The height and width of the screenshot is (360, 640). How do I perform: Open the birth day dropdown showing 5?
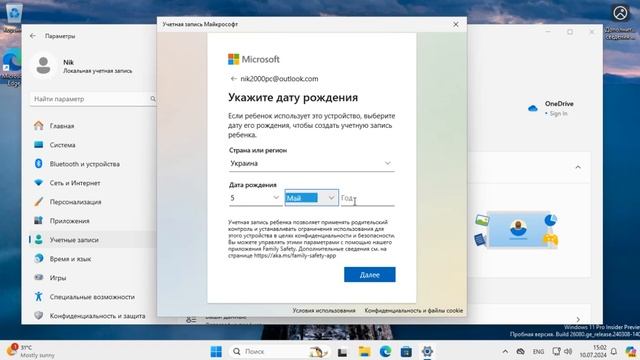(255, 198)
